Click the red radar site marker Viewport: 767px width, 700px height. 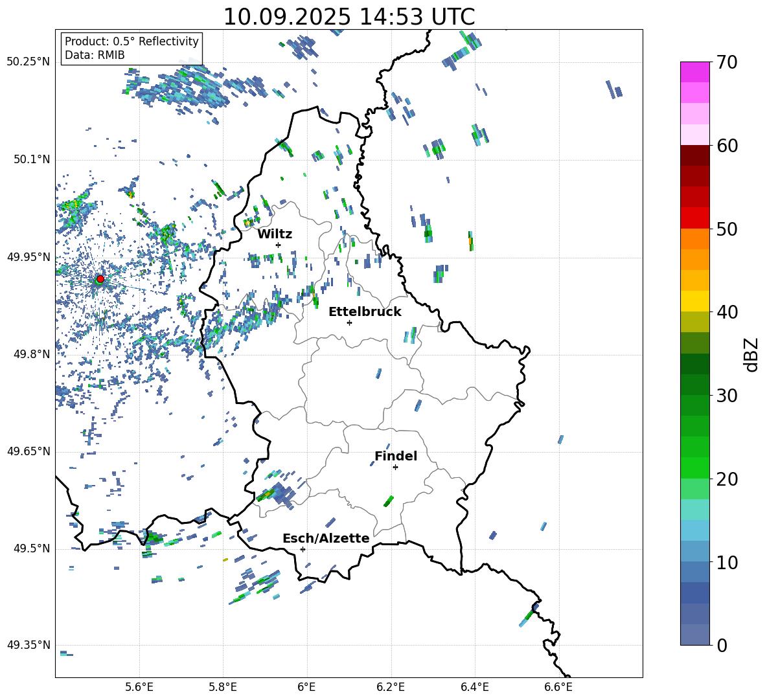tap(100, 278)
